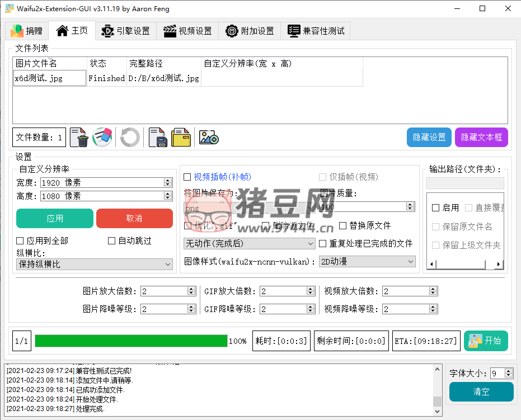
Task: Check the 重复处理已完成的文件 option
Action: (x=323, y=244)
